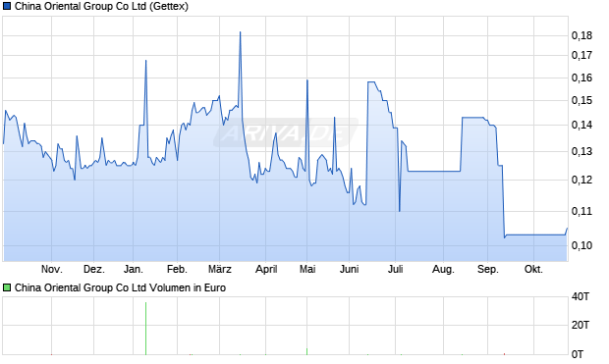
Task: Click the 'Jan.' month label
Action: pos(134,269)
